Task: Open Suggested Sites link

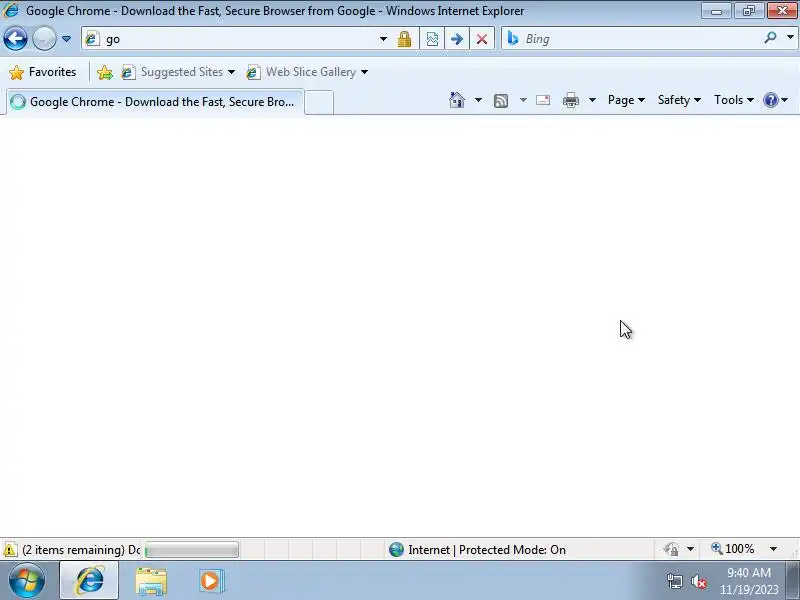Action: tap(172, 72)
